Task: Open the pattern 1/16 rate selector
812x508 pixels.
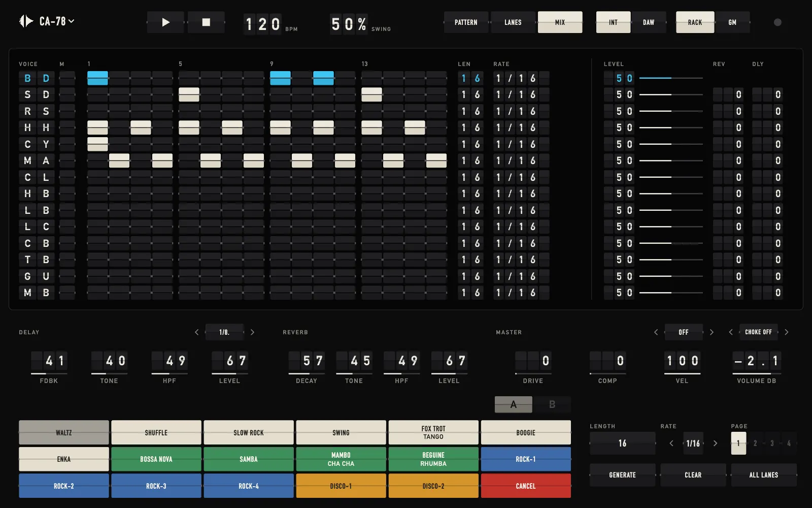Action: 693,443
